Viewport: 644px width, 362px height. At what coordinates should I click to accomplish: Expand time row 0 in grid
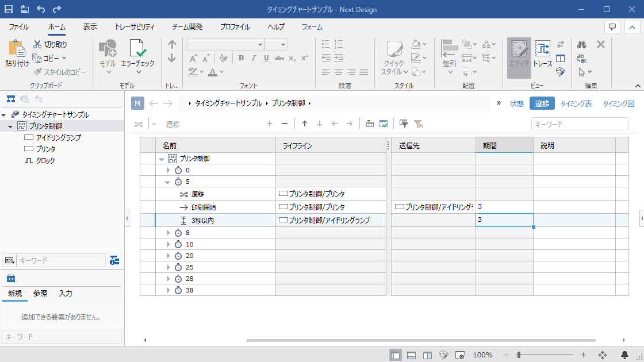pyautogui.click(x=168, y=170)
